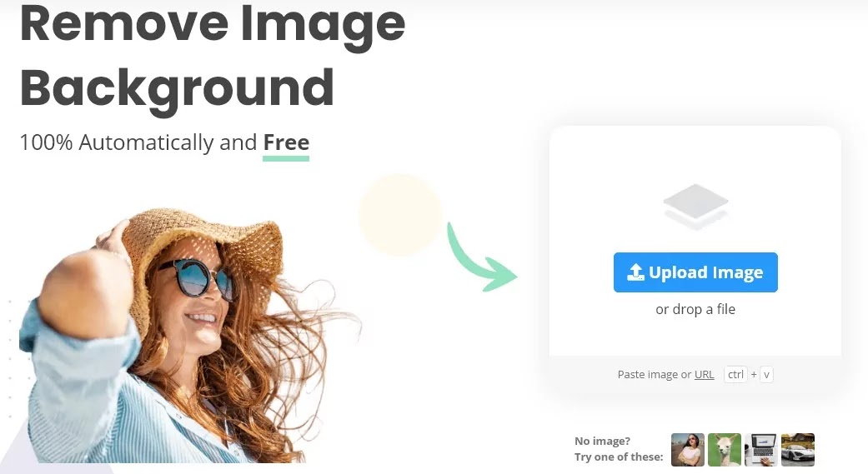This screenshot has width=868, height=474.
Task: Choose the laptop sample thumbnail
Action: click(760, 450)
